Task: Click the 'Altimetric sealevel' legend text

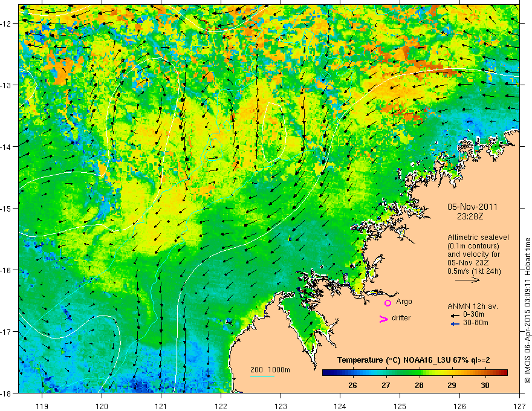Action: pos(478,238)
